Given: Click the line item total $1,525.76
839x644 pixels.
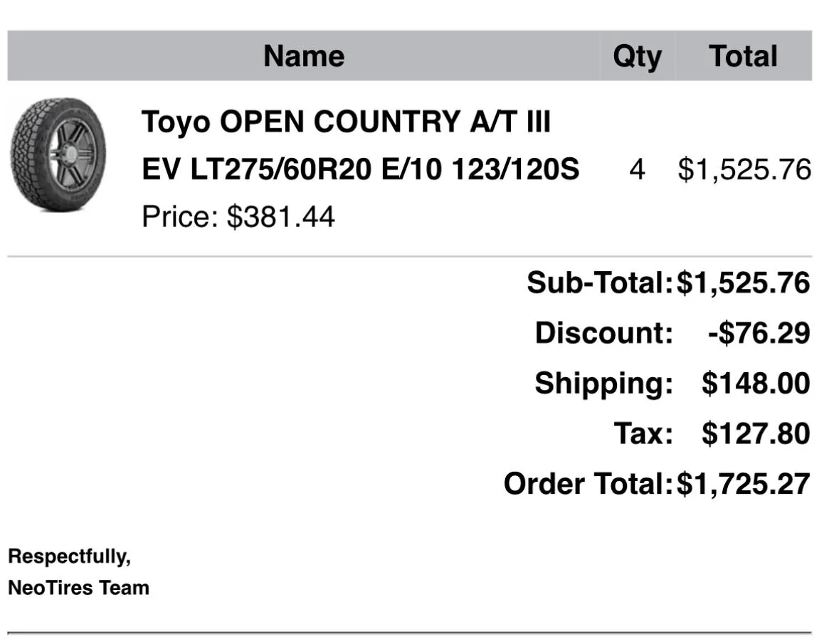Looking at the screenshot, I should pos(744,170).
